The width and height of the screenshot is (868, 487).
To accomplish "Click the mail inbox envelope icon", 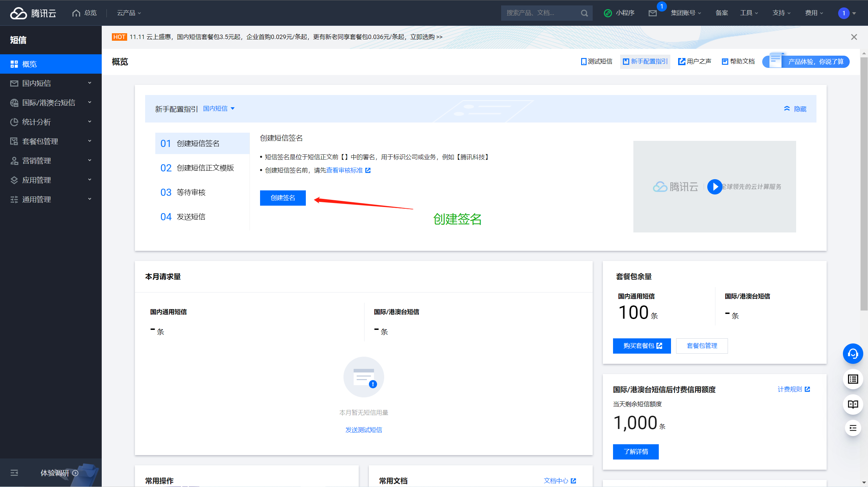I will (652, 13).
